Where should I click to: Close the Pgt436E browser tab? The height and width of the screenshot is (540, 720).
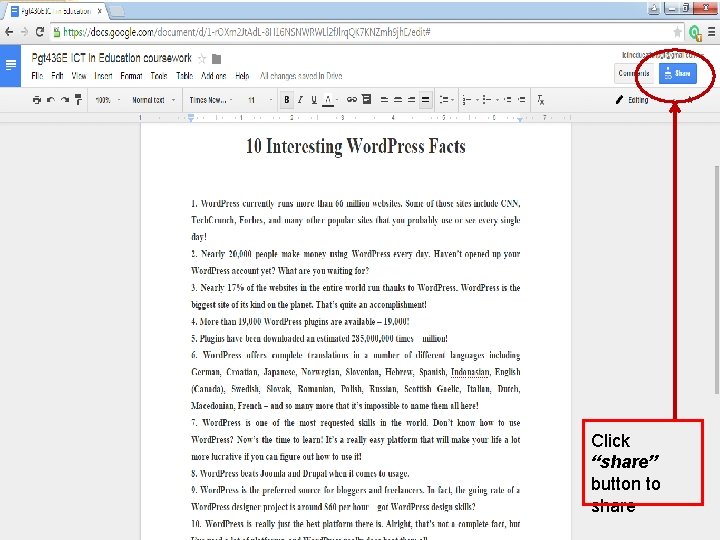click(100, 11)
